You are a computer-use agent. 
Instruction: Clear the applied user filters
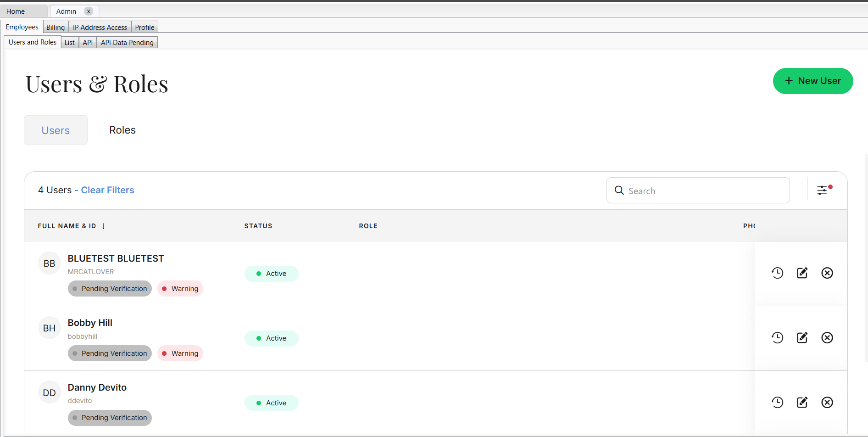click(x=107, y=190)
